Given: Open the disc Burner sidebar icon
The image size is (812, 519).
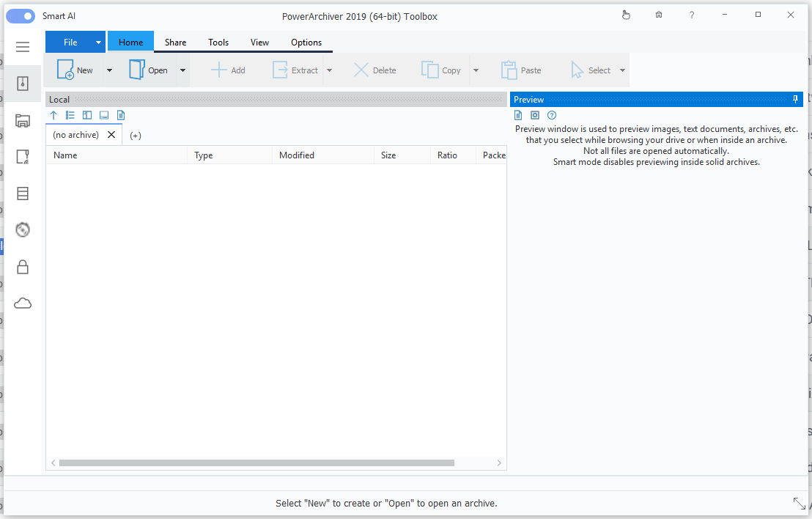Looking at the screenshot, I should click(x=22, y=229).
